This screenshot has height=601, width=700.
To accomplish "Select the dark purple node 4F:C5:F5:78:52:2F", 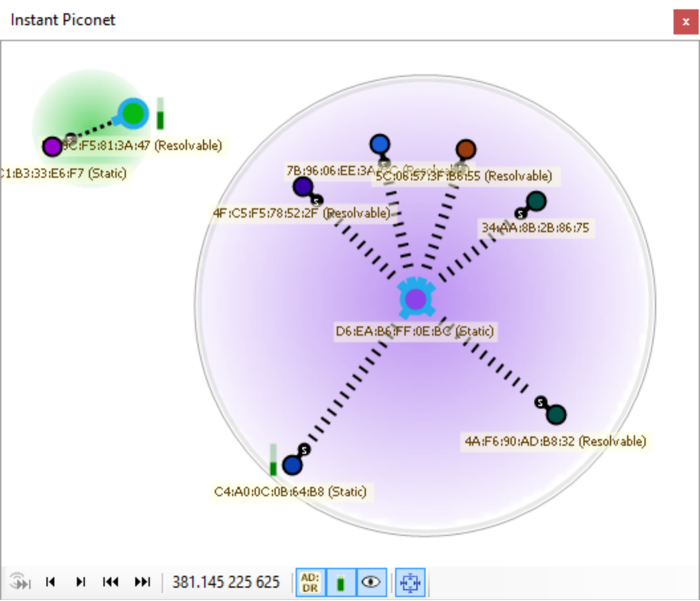I will tap(303, 187).
